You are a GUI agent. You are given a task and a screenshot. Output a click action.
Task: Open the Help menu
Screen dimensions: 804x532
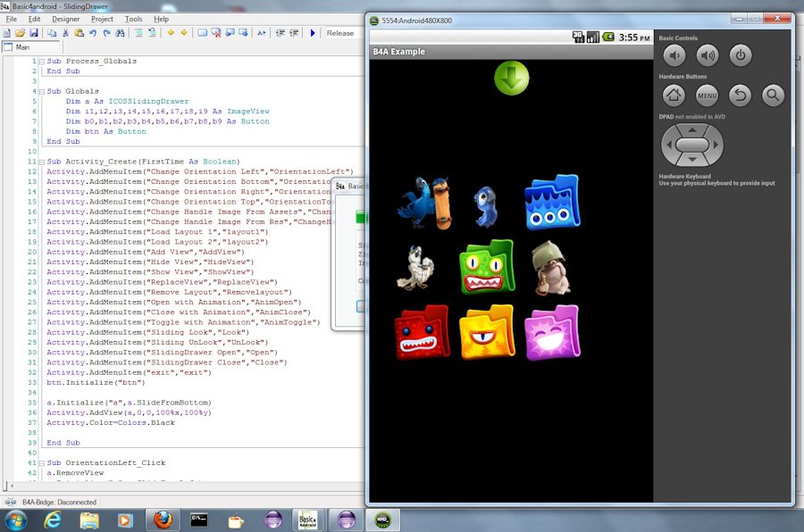[x=161, y=19]
